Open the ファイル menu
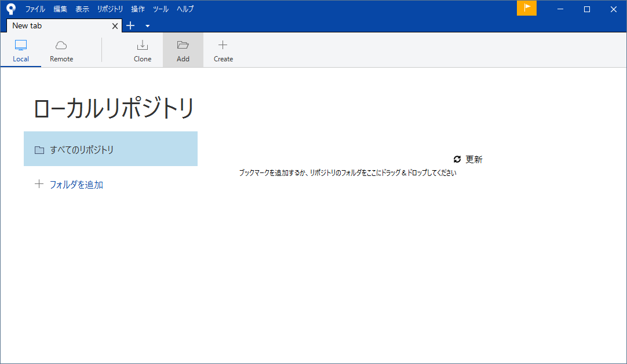This screenshot has width=627, height=364. [x=35, y=9]
